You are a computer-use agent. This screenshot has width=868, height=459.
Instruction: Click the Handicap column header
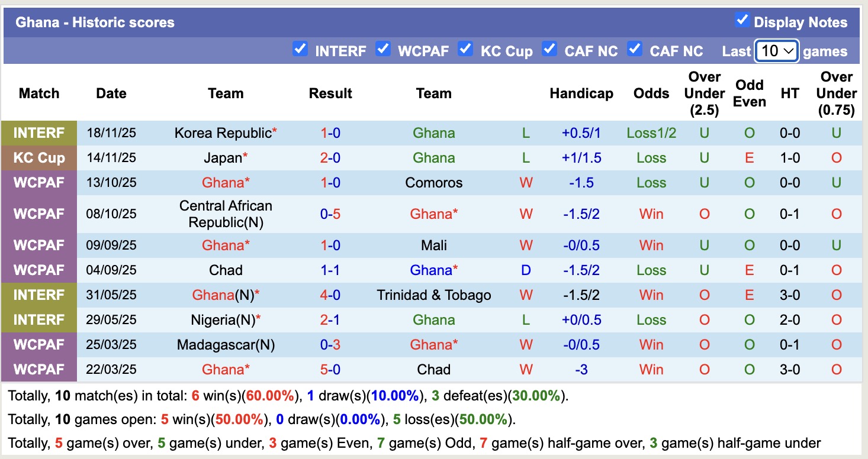pyautogui.click(x=581, y=93)
